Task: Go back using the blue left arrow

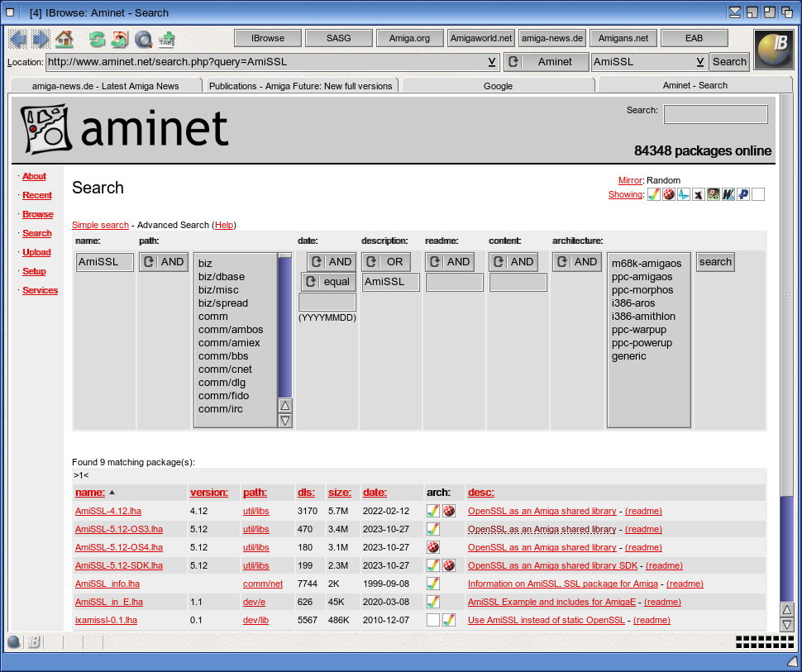Action: tap(18, 39)
